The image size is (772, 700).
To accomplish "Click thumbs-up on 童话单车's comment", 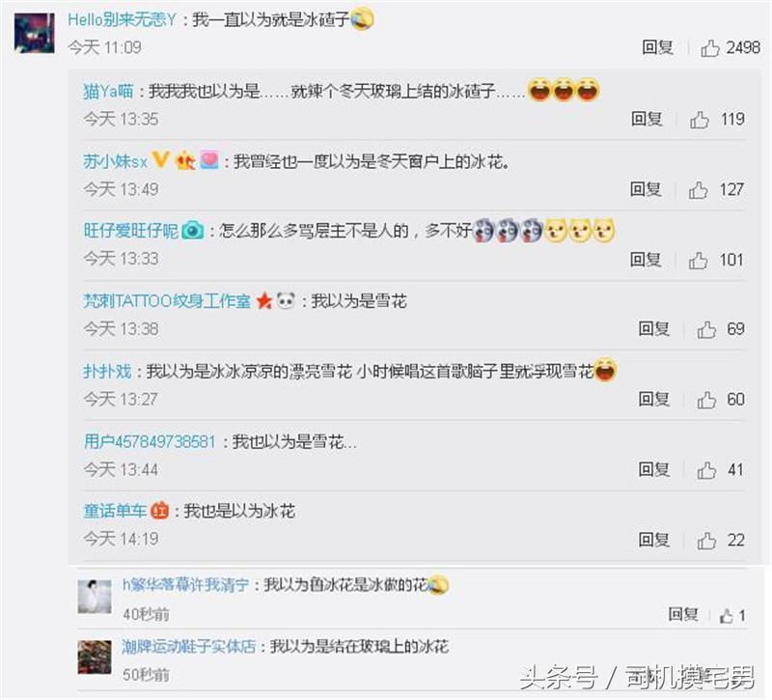I will [x=706, y=541].
